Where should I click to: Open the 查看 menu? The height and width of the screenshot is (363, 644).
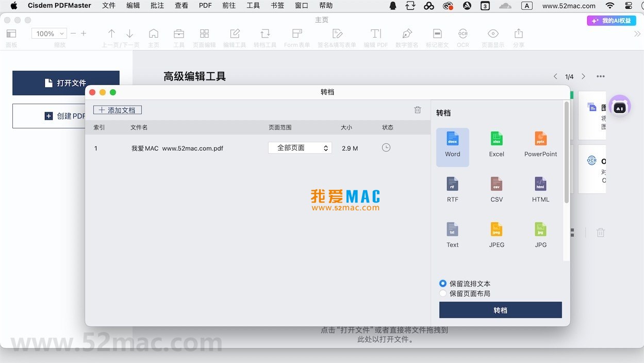point(181,6)
